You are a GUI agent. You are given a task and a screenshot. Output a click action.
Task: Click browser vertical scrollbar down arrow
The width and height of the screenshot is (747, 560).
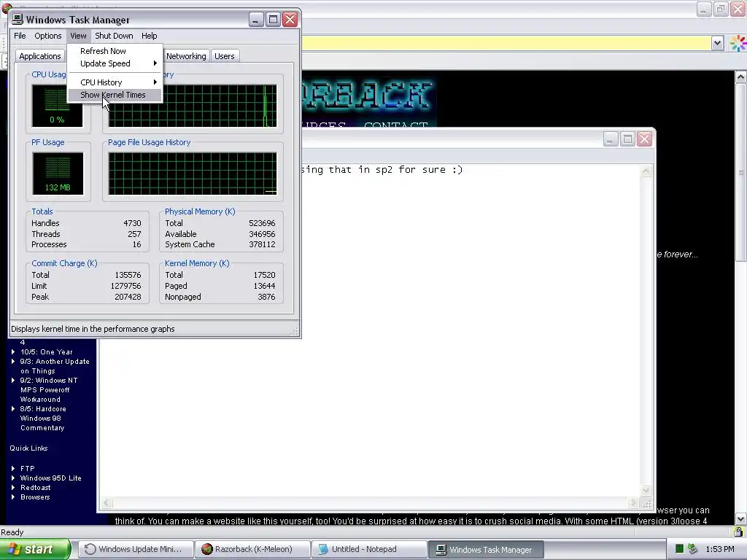[x=741, y=519]
